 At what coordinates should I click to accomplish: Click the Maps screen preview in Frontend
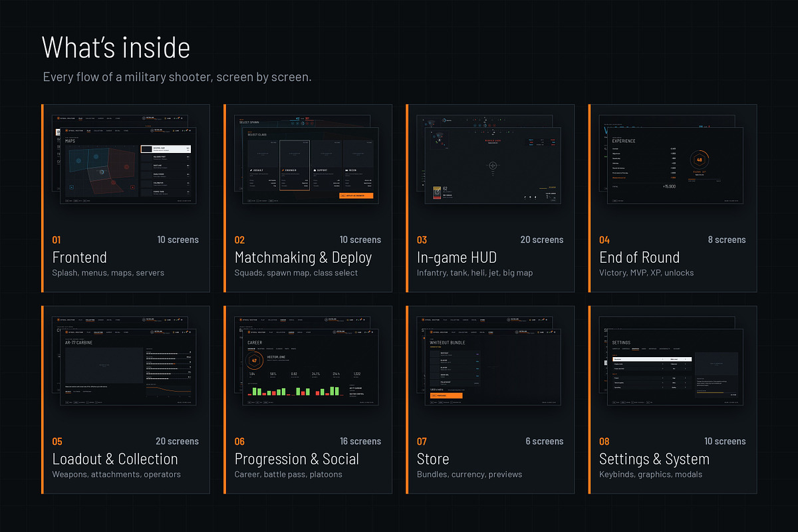tap(130, 166)
